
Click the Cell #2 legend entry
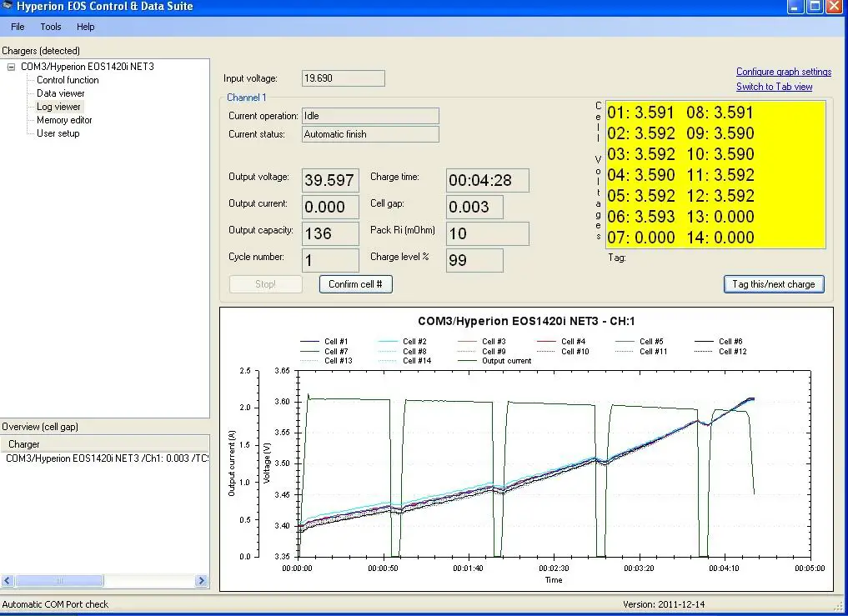pos(403,341)
